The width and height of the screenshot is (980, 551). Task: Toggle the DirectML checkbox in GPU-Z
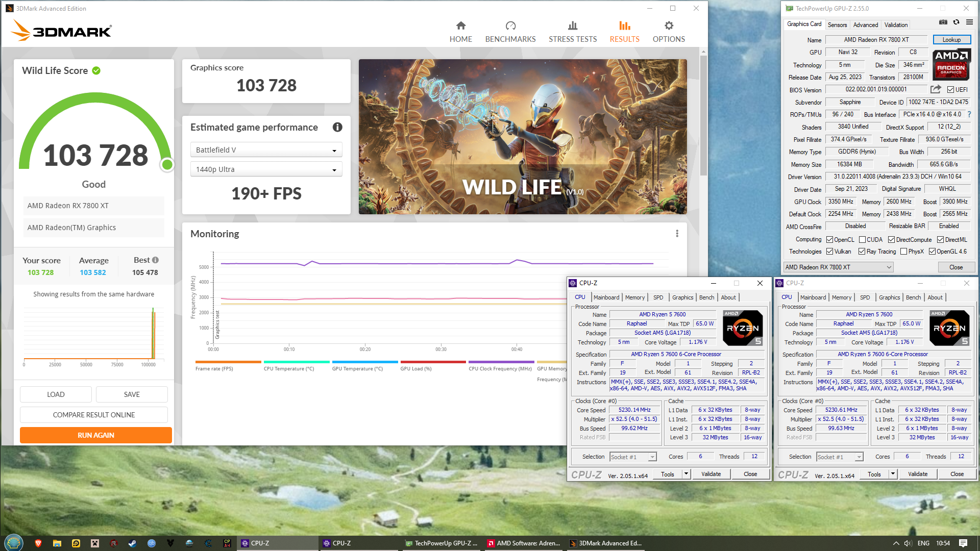pyautogui.click(x=940, y=240)
